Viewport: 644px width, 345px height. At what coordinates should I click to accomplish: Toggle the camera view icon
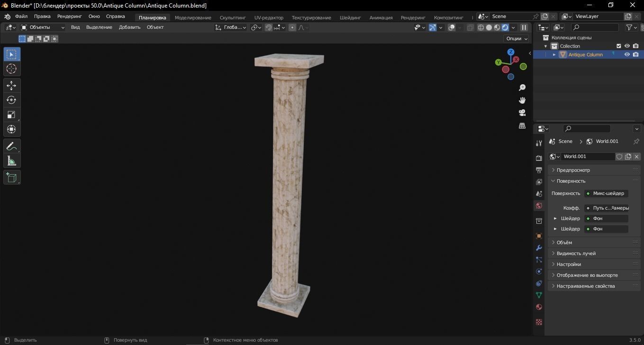pyautogui.click(x=522, y=113)
